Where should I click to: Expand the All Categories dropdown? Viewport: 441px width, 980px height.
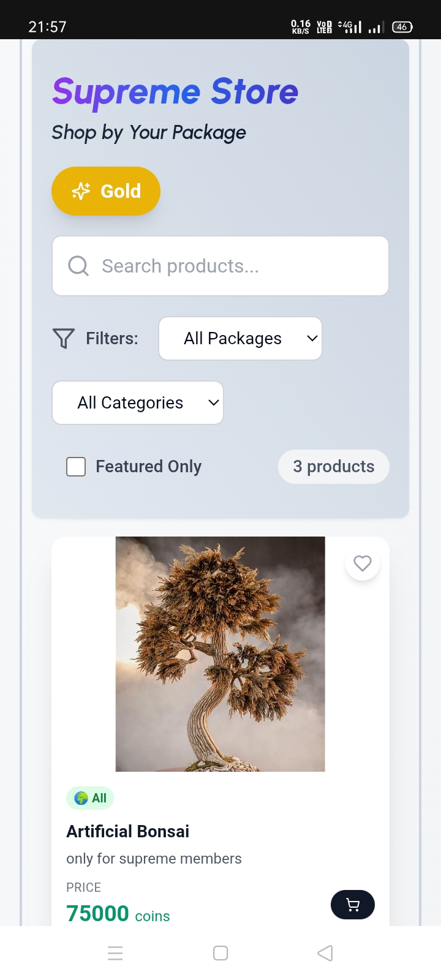coord(138,402)
